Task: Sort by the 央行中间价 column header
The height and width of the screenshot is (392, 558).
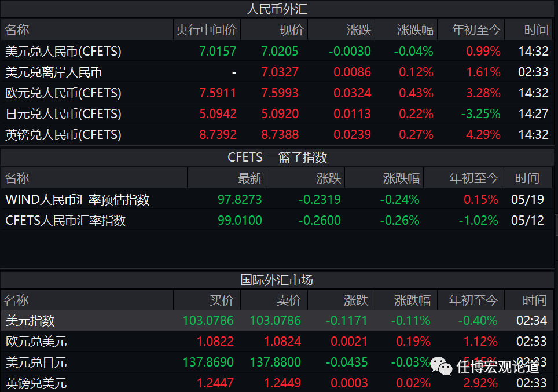Action: click(206, 31)
